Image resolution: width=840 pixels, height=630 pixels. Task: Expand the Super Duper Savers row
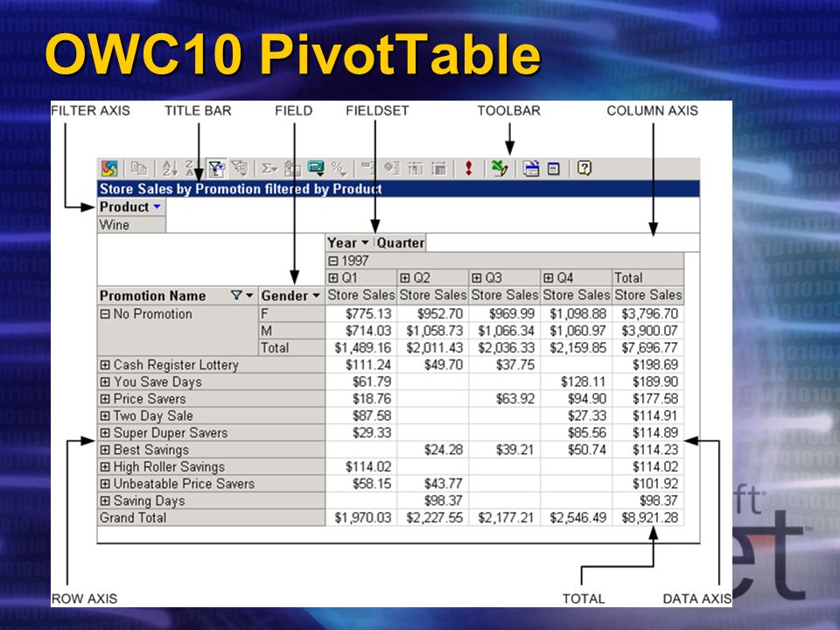click(105, 433)
